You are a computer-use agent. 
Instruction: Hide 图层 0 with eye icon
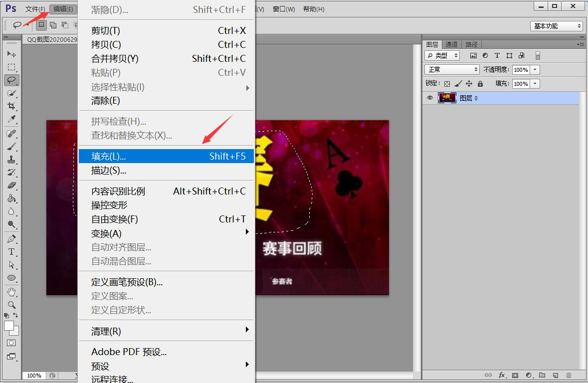click(x=430, y=98)
